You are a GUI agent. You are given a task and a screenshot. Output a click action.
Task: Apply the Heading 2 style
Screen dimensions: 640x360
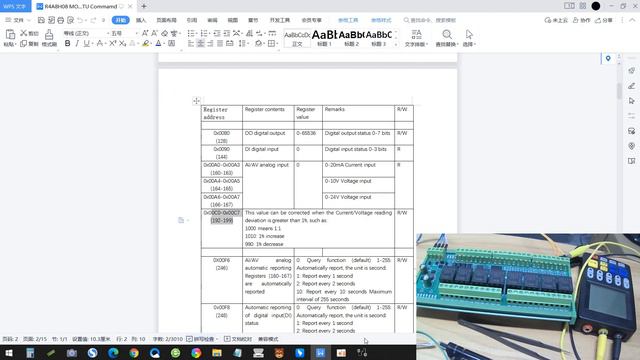[351, 38]
